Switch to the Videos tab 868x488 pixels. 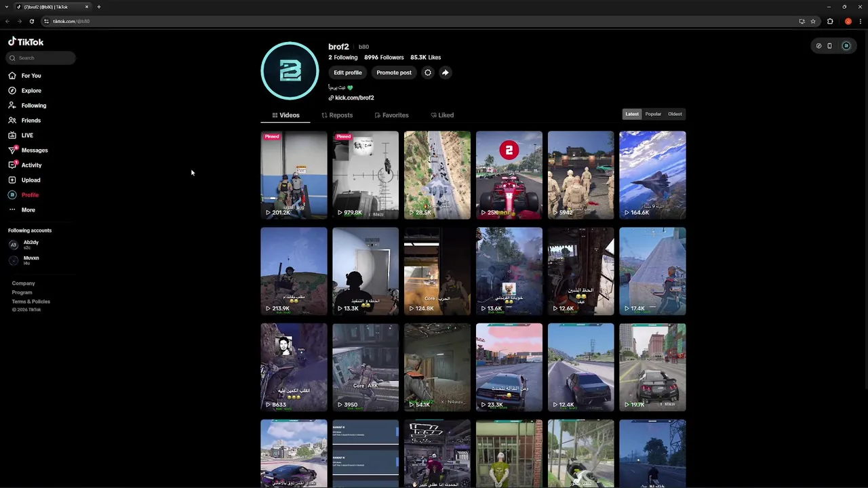point(285,115)
